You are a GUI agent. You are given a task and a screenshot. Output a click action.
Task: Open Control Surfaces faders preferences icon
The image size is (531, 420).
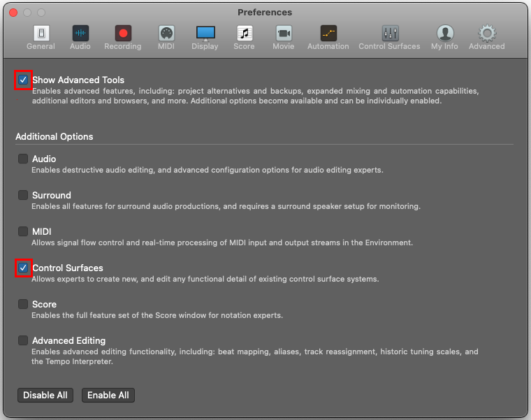(390, 33)
